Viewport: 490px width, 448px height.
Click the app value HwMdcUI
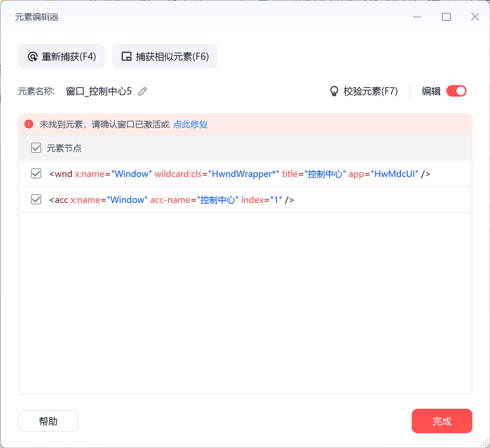[396, 174]
